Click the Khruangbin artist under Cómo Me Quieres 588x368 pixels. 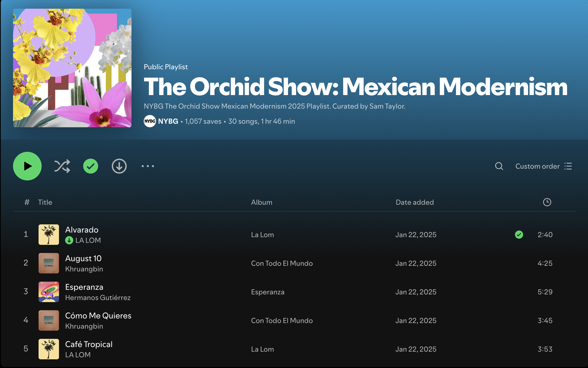pyautogui.click(x=84, y=326)
